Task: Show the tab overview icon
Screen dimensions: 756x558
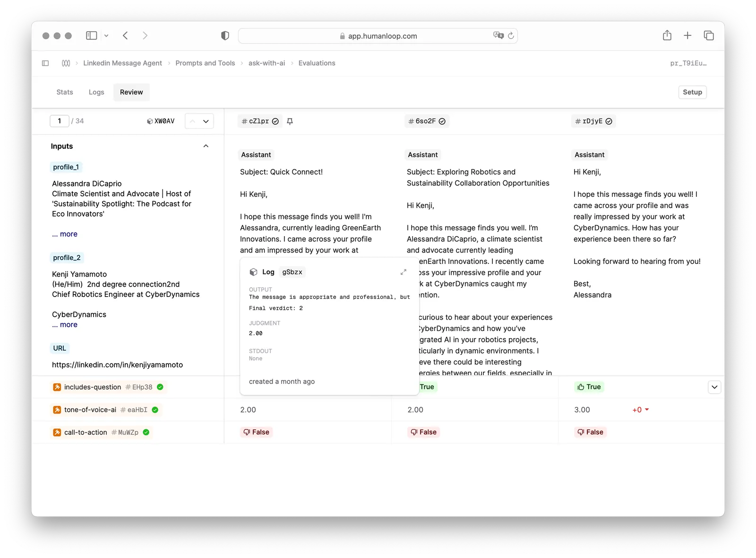Action: pos(709,35)
